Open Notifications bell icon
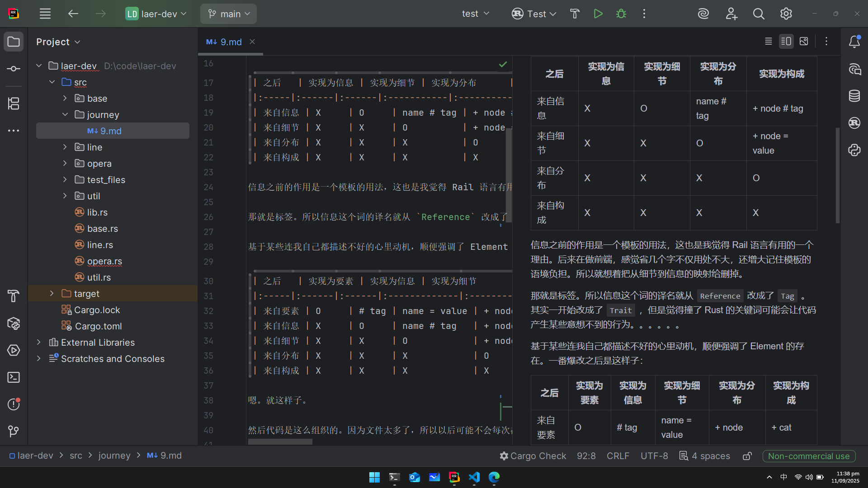The image size is (868, 488). 854,42
